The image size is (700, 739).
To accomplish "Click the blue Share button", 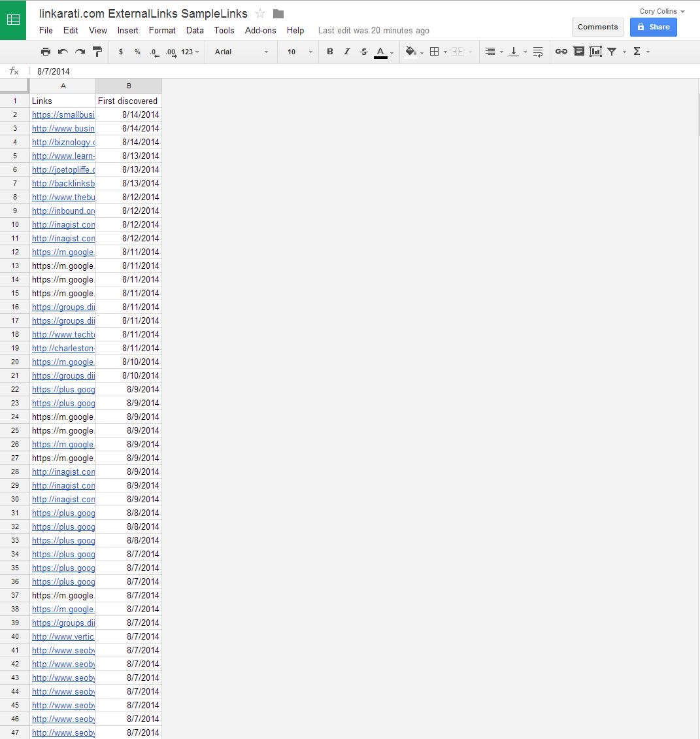I will 653,27.
